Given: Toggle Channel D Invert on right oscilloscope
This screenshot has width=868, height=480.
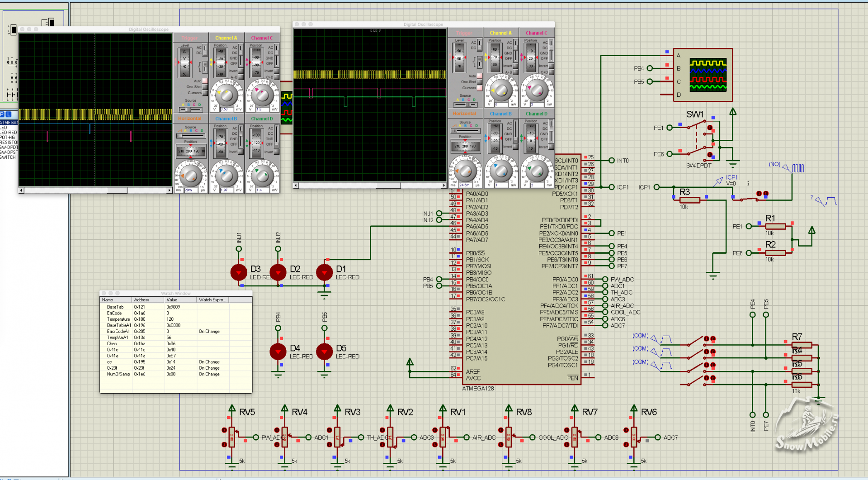Looking at the screenshot, I should 551,147.
